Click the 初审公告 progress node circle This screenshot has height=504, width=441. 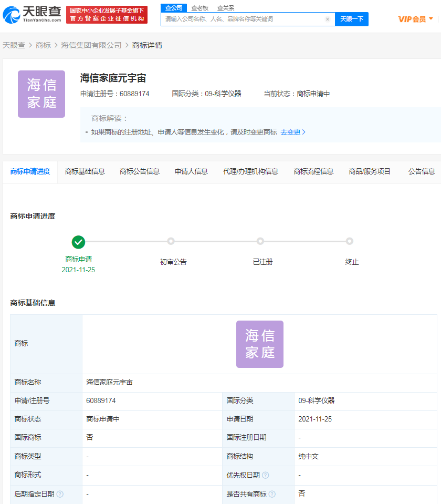pos(171,241)
